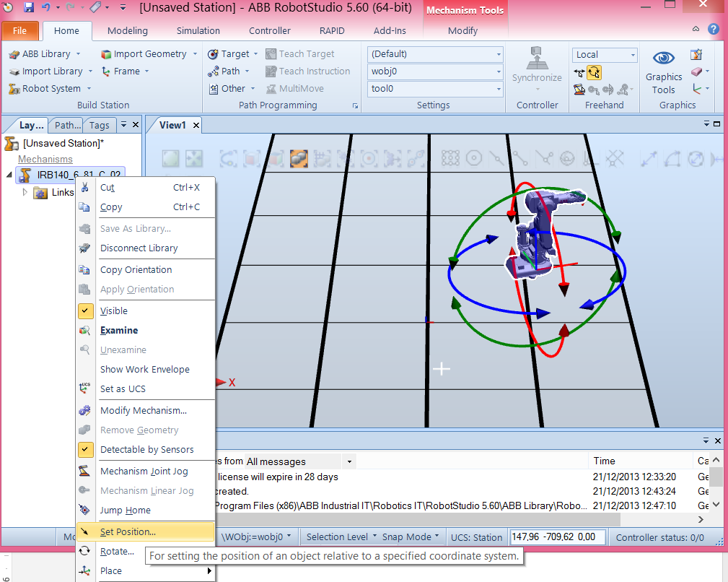
Task: Switch to the Modeling ribbon tab
Action: (127, 30)
